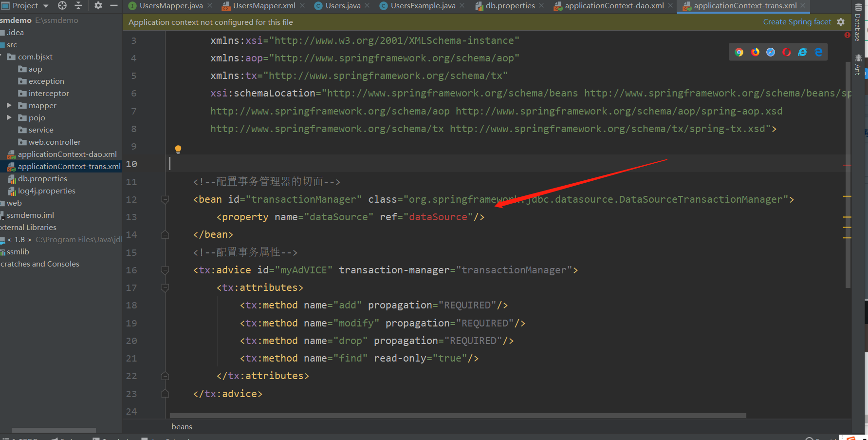
Task: Hide the Project panel with minus icon
Action: coord(114,6)
